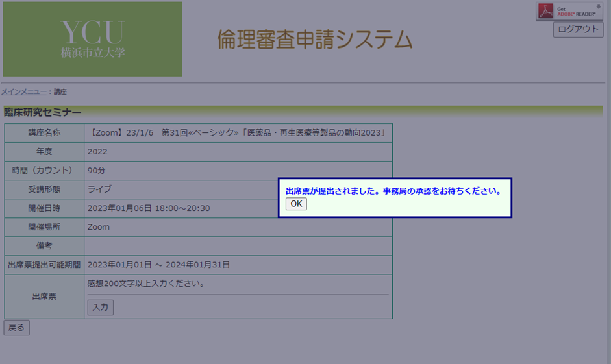Open the メインメニュー breadcrumb link
The image size is (611, 364).
(24, 92)
